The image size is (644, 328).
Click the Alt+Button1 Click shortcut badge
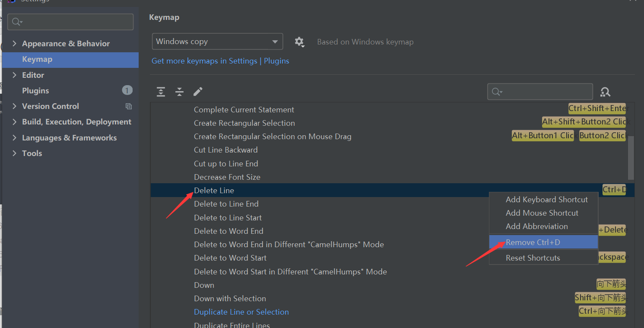point(543,135)
